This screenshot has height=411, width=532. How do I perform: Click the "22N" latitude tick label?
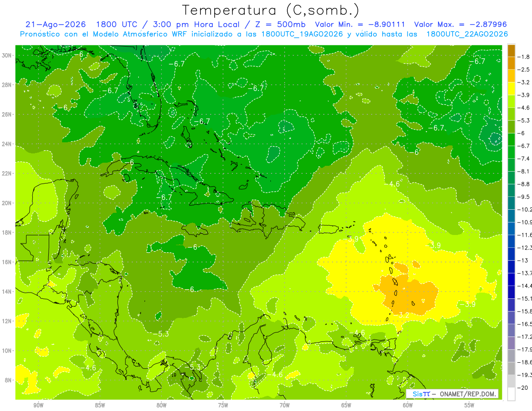coord(7,173)
